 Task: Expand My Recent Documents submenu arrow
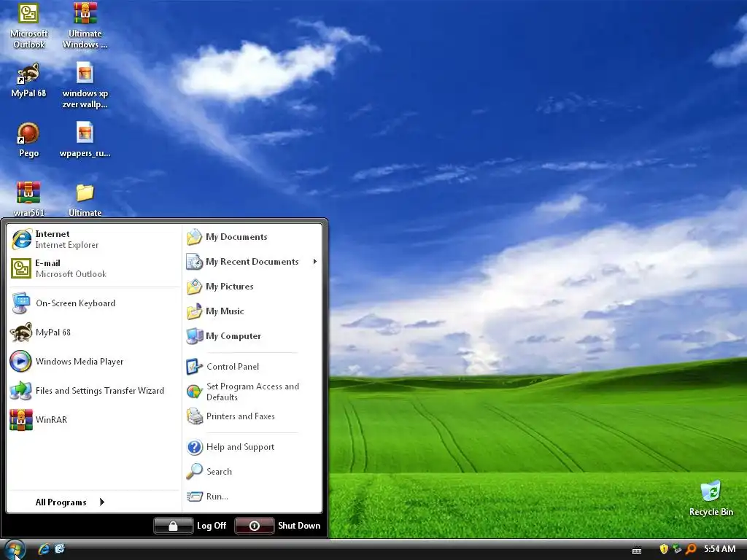(x=315, y=262)
